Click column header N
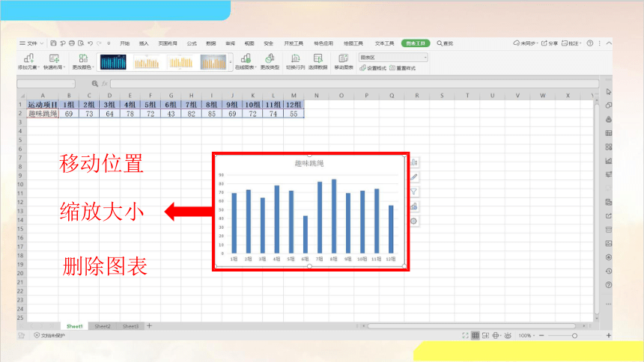 (316, 96)
